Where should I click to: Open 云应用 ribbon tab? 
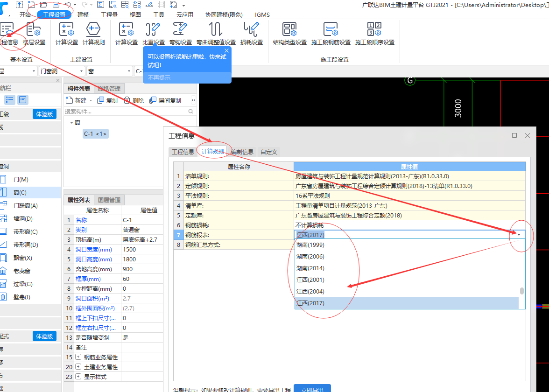185,15
